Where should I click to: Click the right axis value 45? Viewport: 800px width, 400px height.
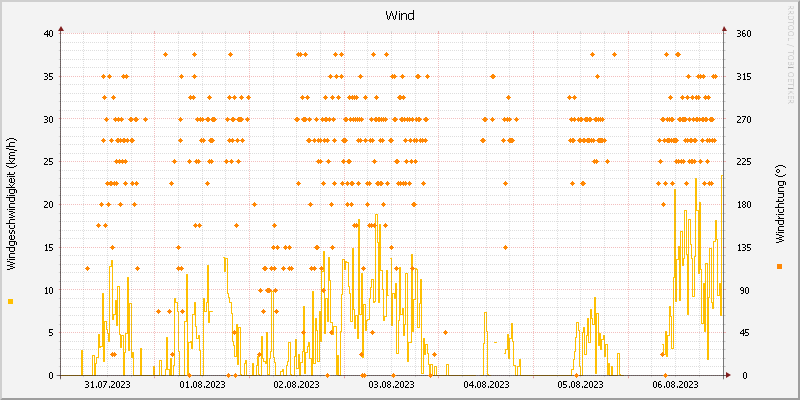pos(742,333)
